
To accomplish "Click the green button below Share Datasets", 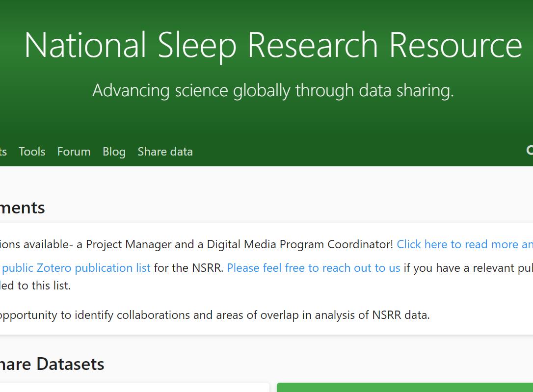I will [x=405, y=388].
